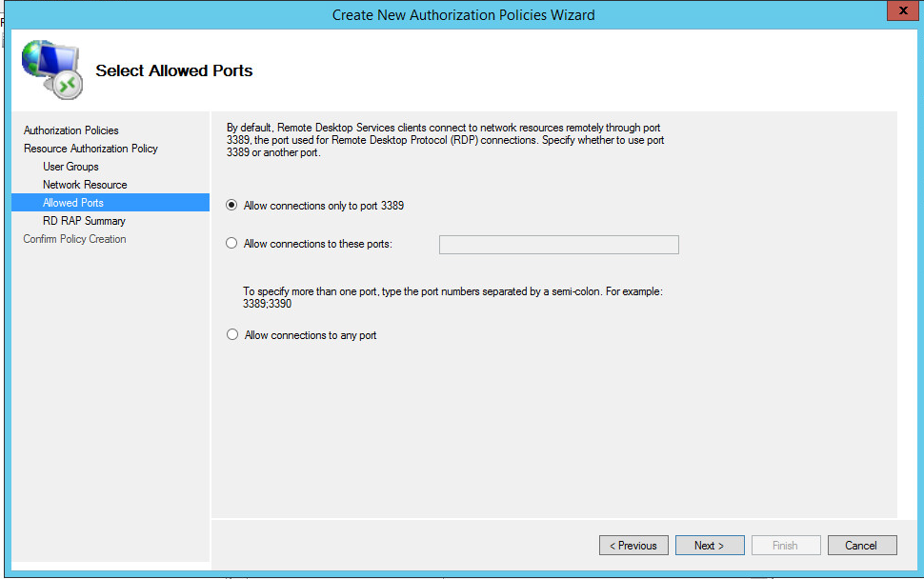This screenshot has width=924, height=579.
Task: Click the 'Select Allowed Ports' heading
Action: point(174,70)
